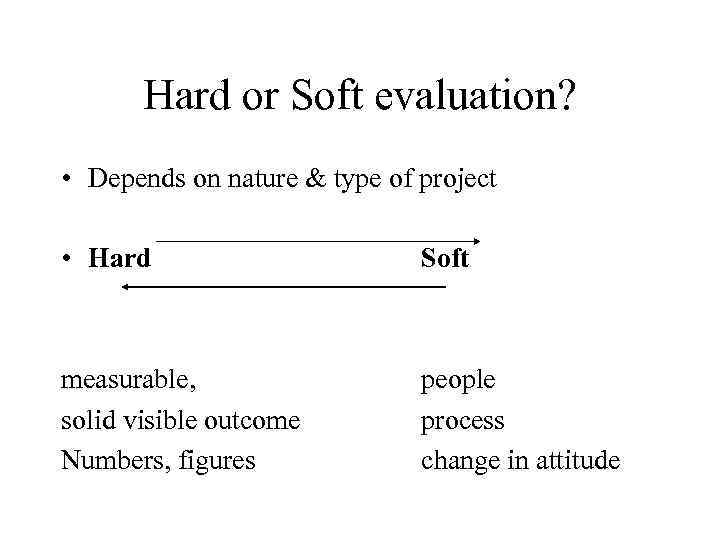
Task: Click the 'change in attitude' text
Action: (520, 460)
